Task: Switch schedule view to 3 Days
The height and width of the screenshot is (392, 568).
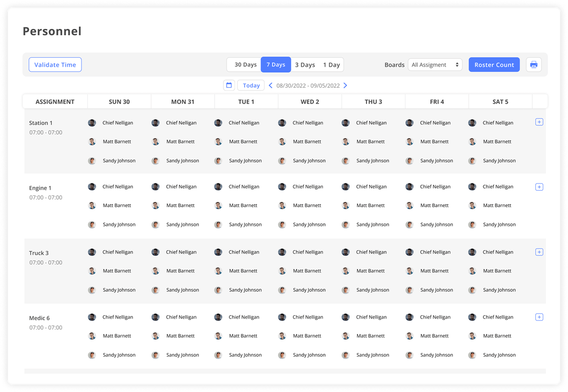Action: (305, 64)
